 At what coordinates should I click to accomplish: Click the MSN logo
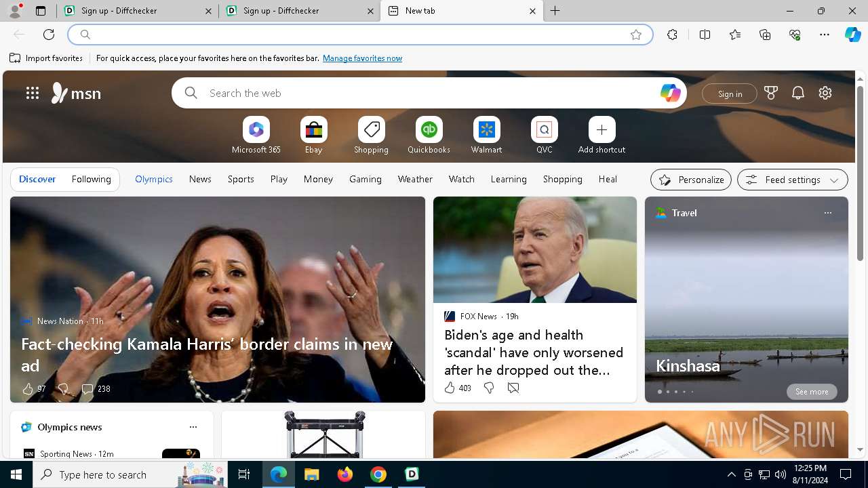coord(76,93)
